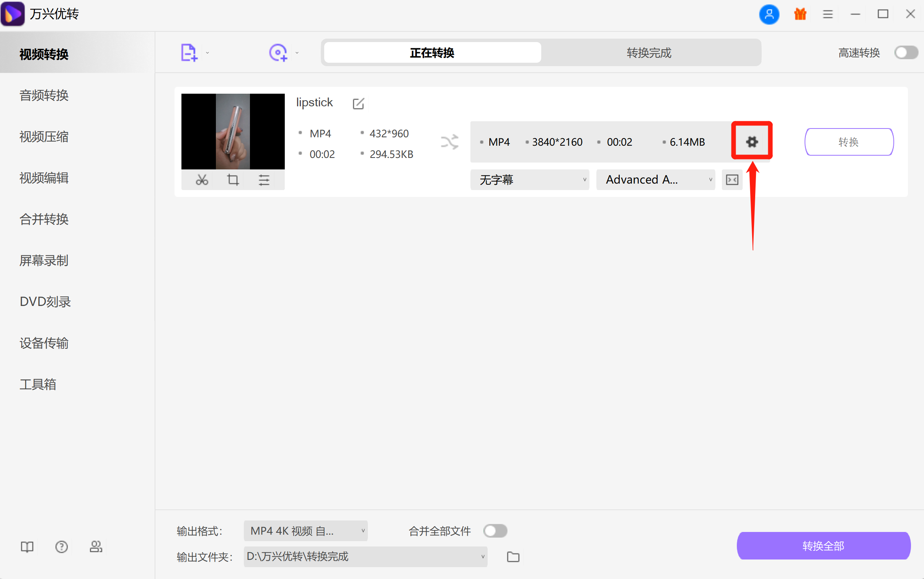Viewport: 924px width, 579px height.
Task: Open the 无字幕 subtitle dropdown
Action: [529, 179]
